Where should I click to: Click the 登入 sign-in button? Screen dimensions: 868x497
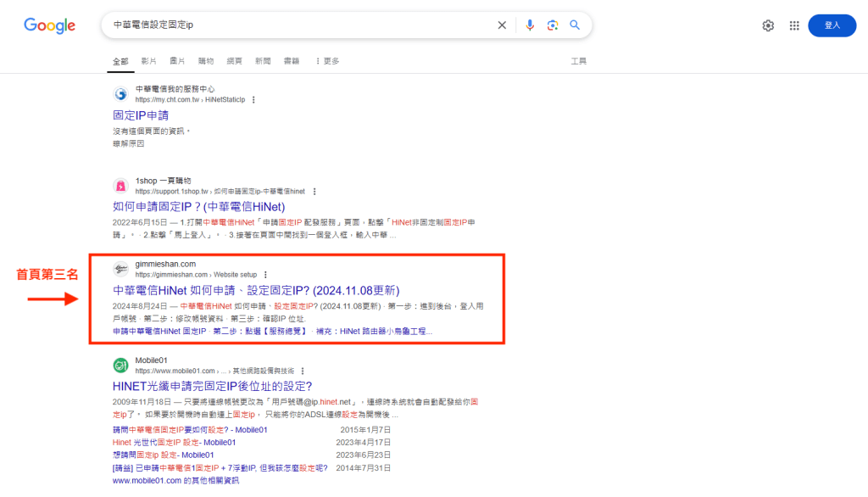[x=832, y=25]
